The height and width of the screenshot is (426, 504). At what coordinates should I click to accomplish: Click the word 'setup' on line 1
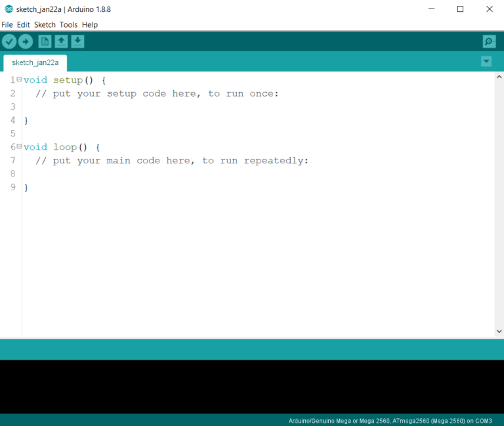point(68,80)
